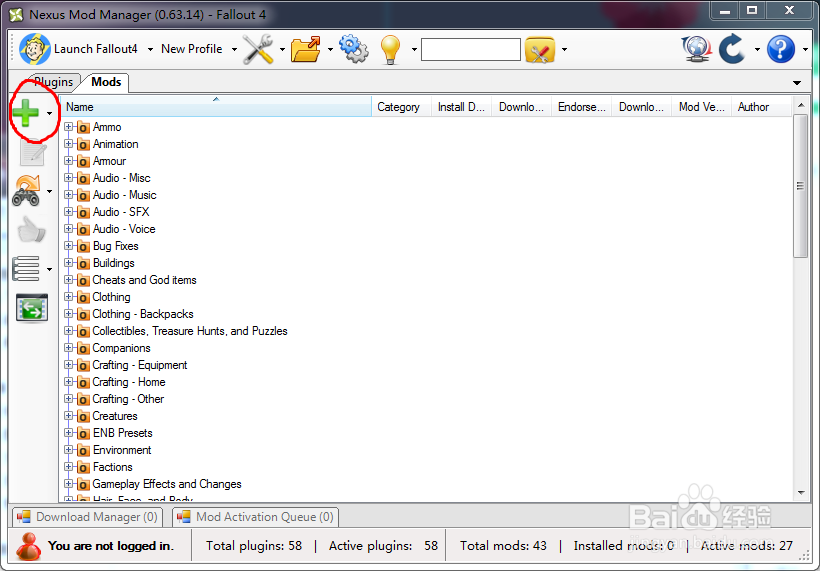Image resolution: width=820 pixels, height=571 pixels.
Task: Click the red user login status icon
Action: tap(28, 546)
